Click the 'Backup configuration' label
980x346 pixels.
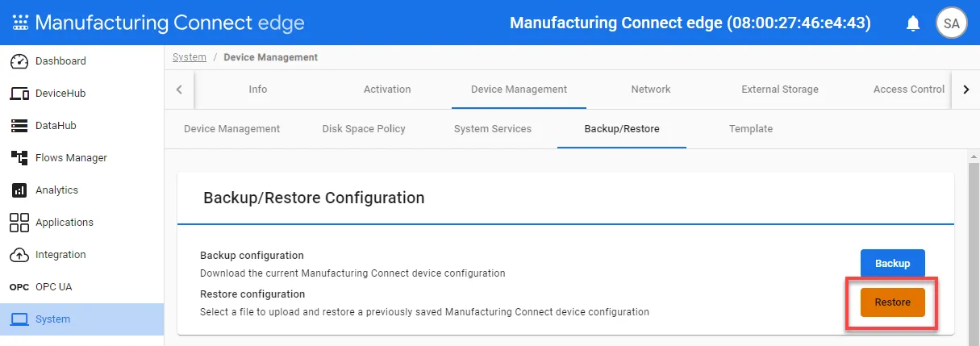(x=252, y=256)
